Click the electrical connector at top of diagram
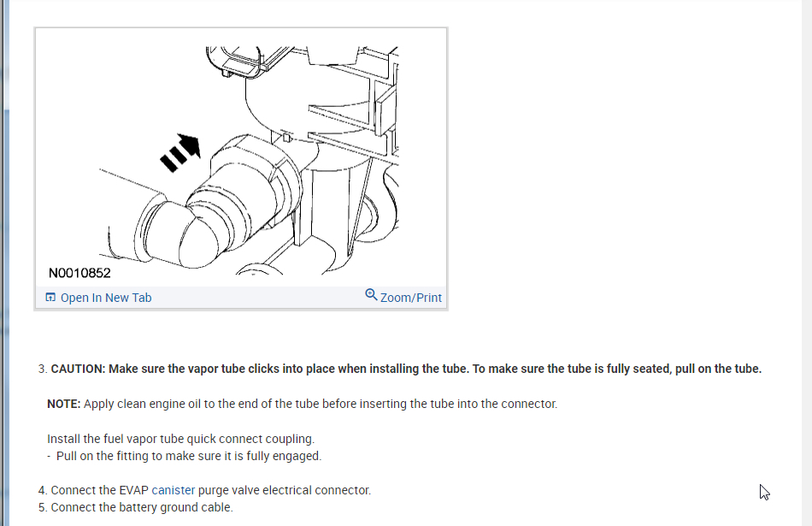Screen dimensions: 812x526 237,62
